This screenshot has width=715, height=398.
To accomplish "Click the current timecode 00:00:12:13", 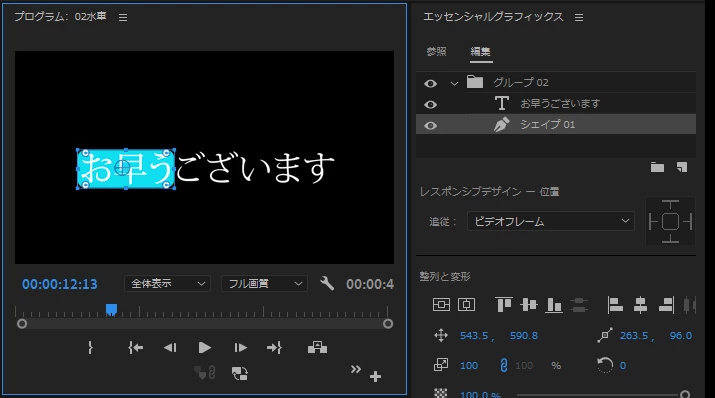I will [x=60, y=284].
